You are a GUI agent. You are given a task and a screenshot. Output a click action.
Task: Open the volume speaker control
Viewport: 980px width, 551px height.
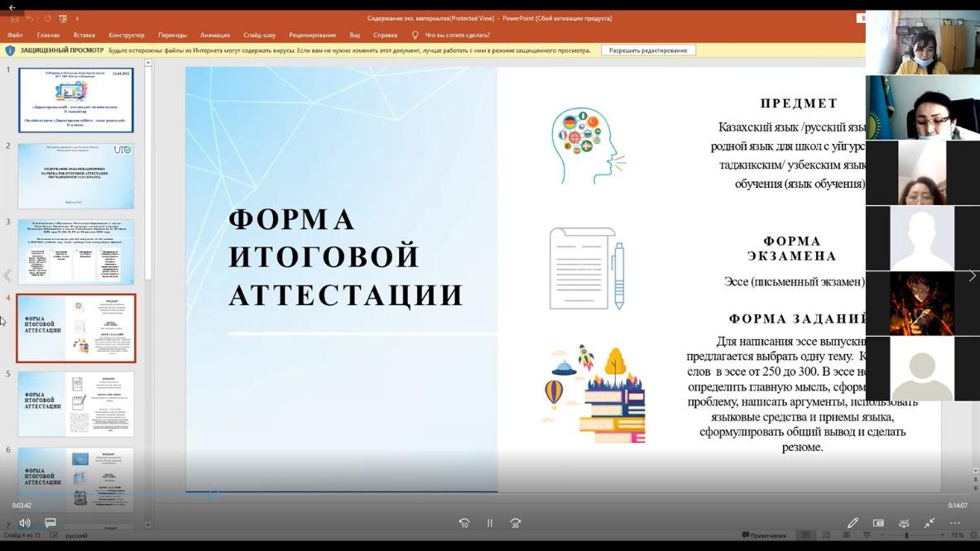[x=25, y=523]
